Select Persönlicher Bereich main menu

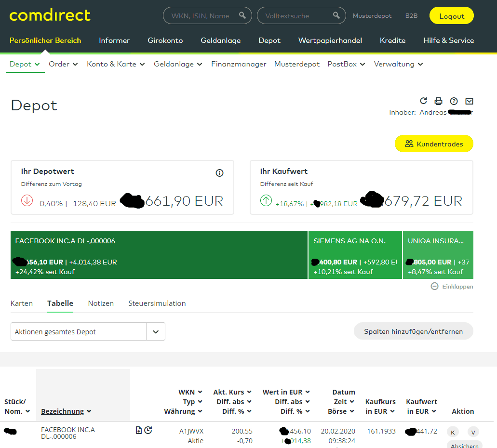coord(45,40)
